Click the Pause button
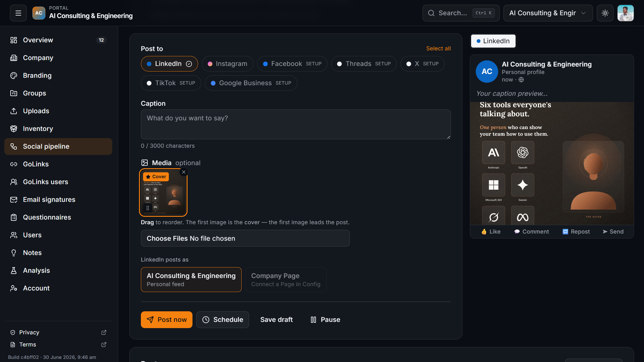The height and width of the screenshot is (362, 644). (x=325, y=320)
